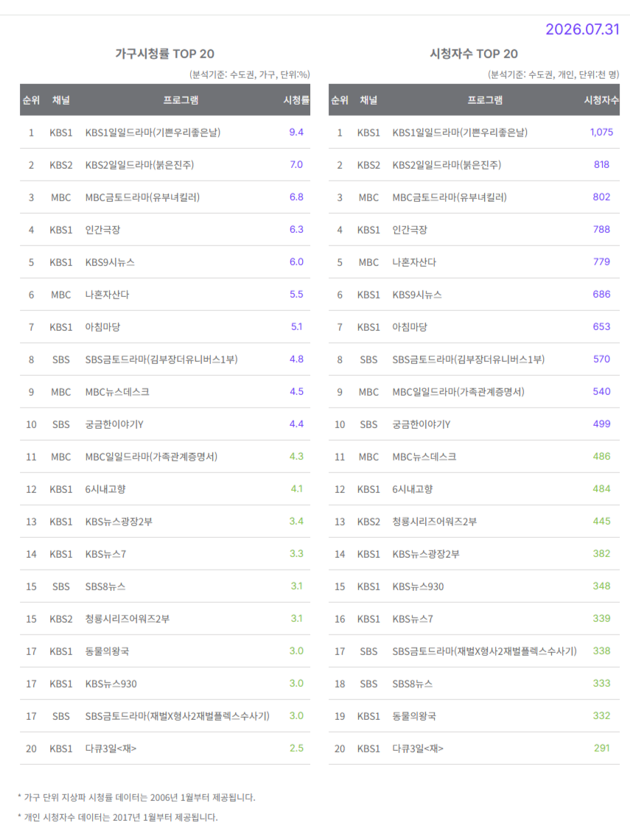Click '인간극장' in the household rating table
The height and width of the screenshot is (840, 630).
(x=103, y=230)
